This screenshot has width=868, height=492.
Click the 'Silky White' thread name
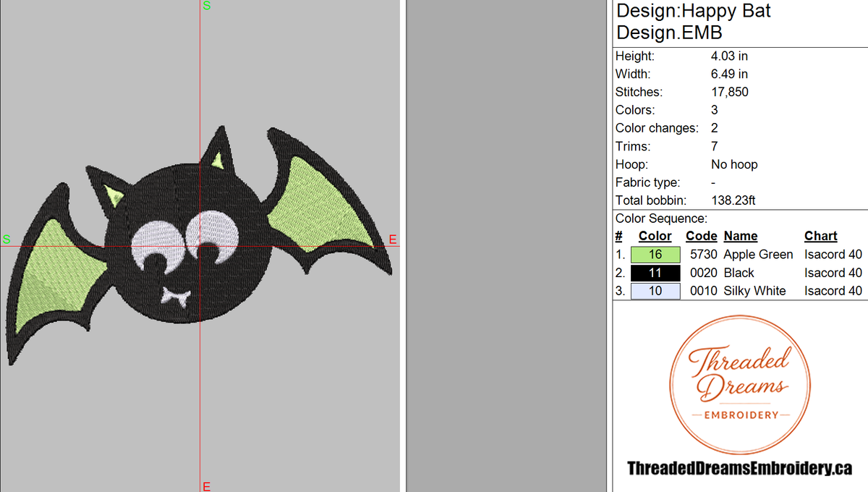coord(754,291)
